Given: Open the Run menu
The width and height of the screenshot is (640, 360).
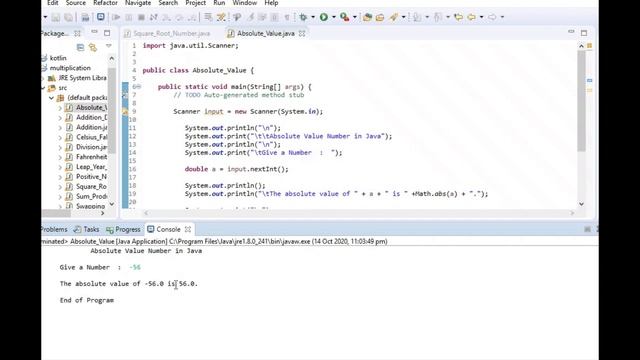Looking at the screenshot, I should coord(219,3).
